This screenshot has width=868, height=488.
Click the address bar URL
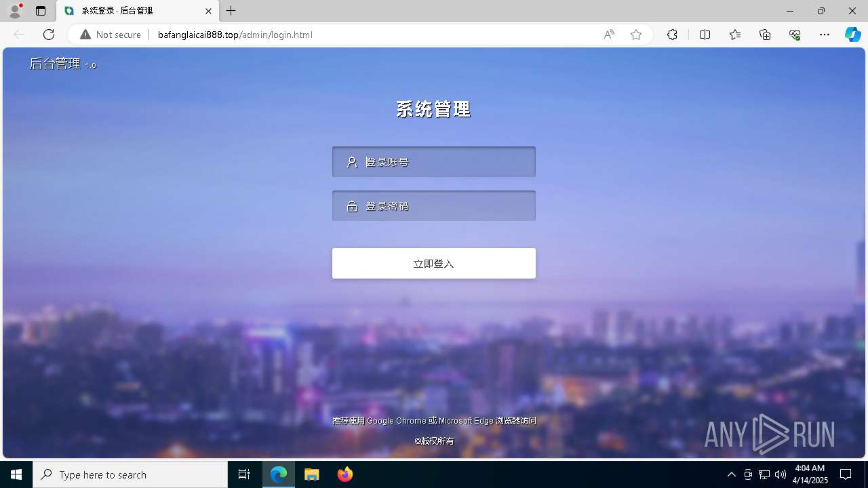pyautogui.click(x=235, y=35)
